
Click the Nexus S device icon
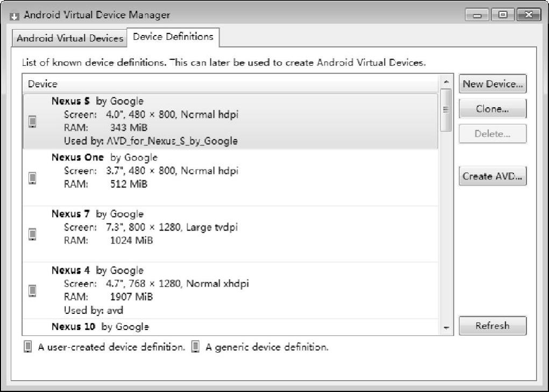coord(32,122)
